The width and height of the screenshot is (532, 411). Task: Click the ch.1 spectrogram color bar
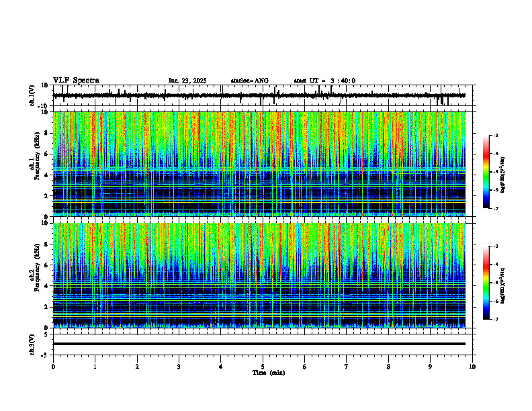tap(486, 172)
